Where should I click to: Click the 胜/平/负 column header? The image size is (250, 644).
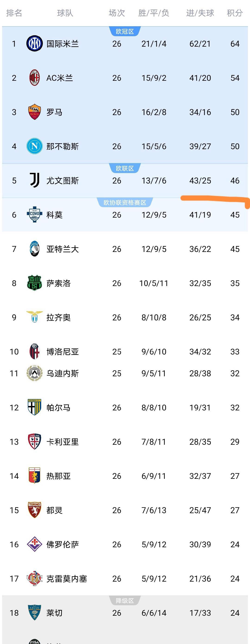point(154,13)
